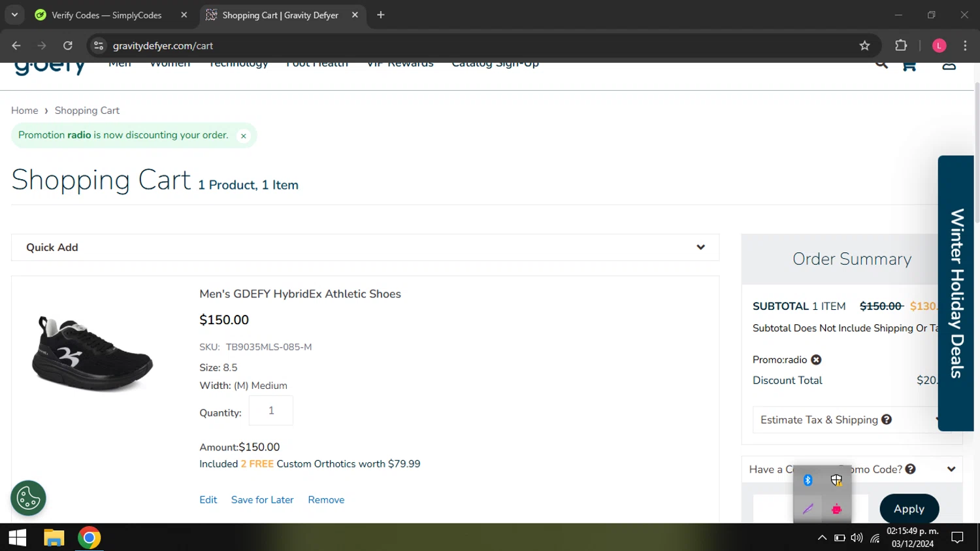The width and height of the screenshot is (980, 551).
Task: Open the Windows Start menu
Action: tap(18, 538)
